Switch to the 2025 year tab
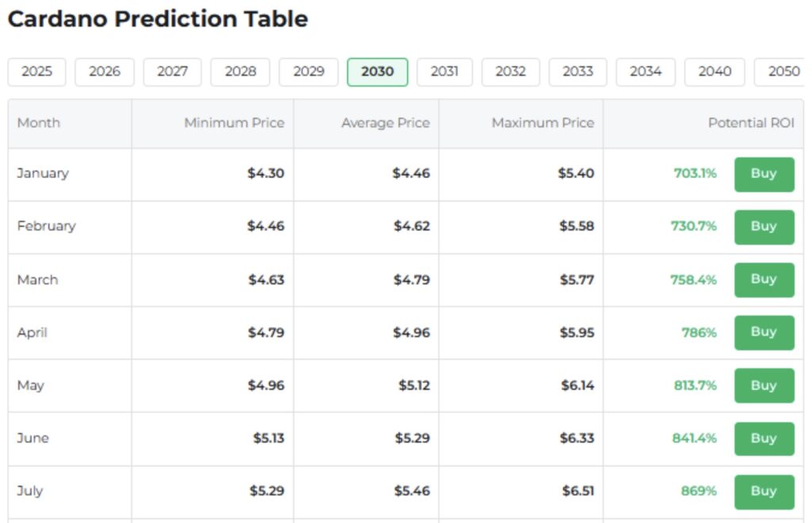The height and width of the screenshot is (523, 812). (36, 71)
